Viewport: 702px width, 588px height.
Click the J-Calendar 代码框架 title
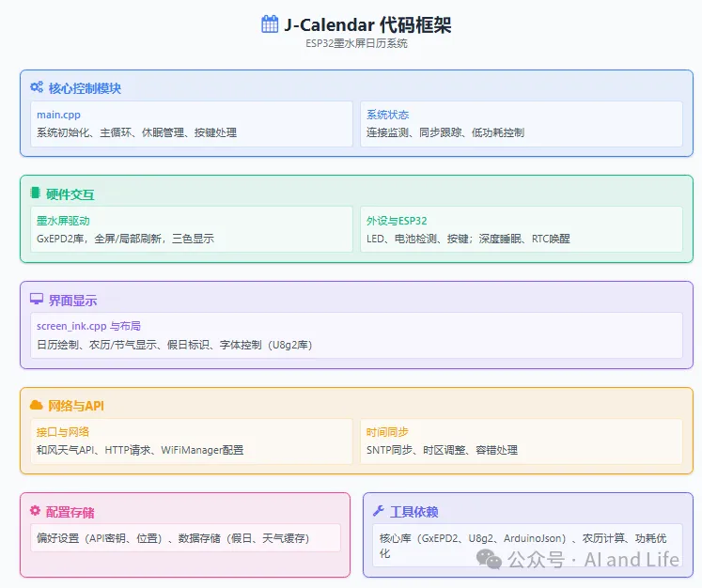(x=367, y=24)
